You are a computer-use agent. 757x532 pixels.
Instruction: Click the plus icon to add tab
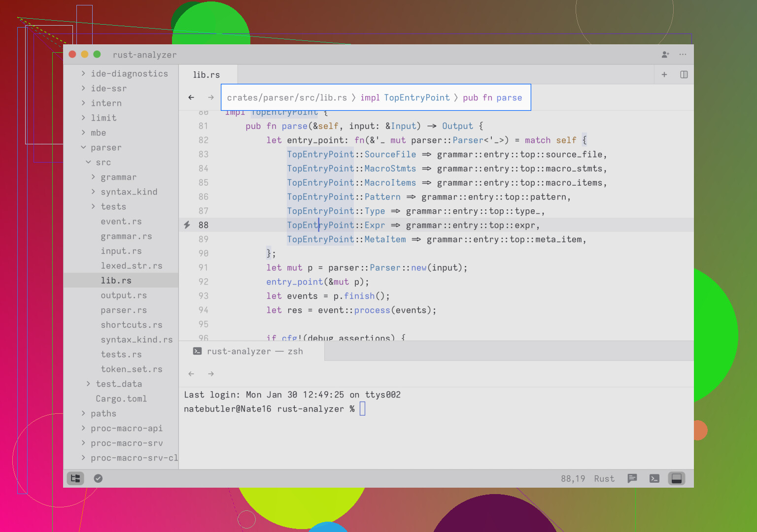click(664, 75)
